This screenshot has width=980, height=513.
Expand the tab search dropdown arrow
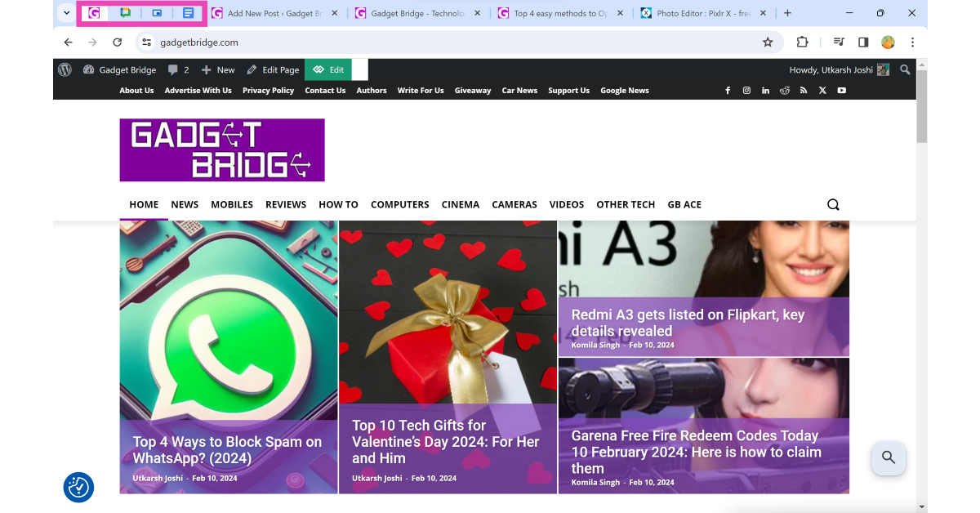[67, 13]
